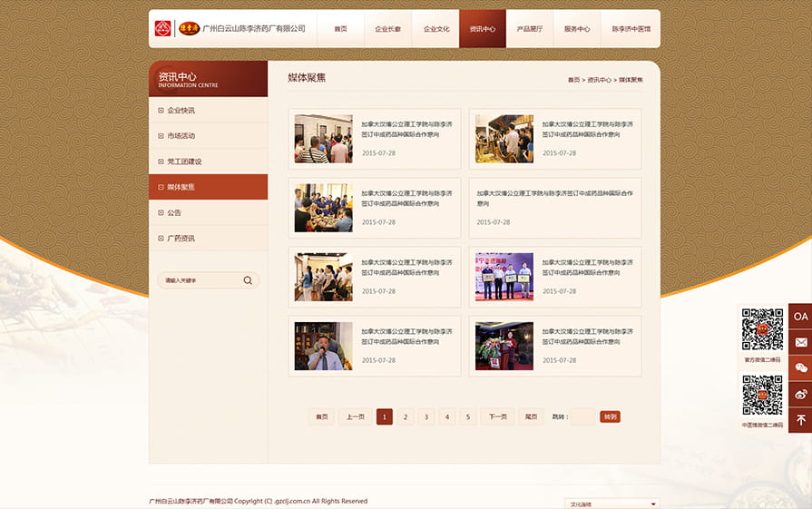This screenshot has height=509, width=812.
Task: Click the headline beside the microphone man photo
Action: 406,337
